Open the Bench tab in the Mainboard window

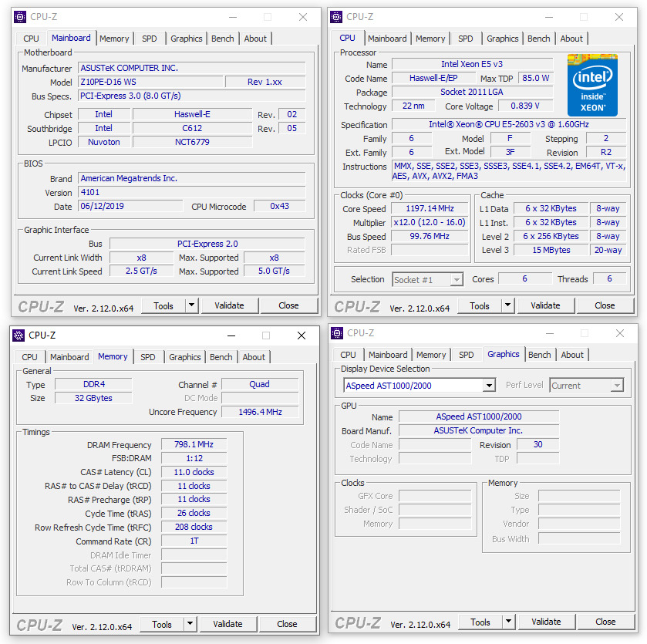pos(223,39)
